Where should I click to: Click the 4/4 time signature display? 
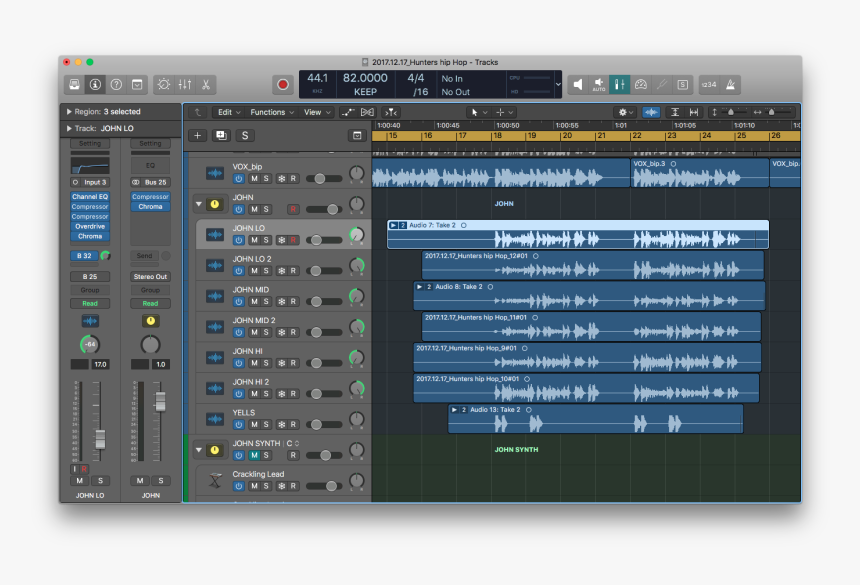pos(415,78)
